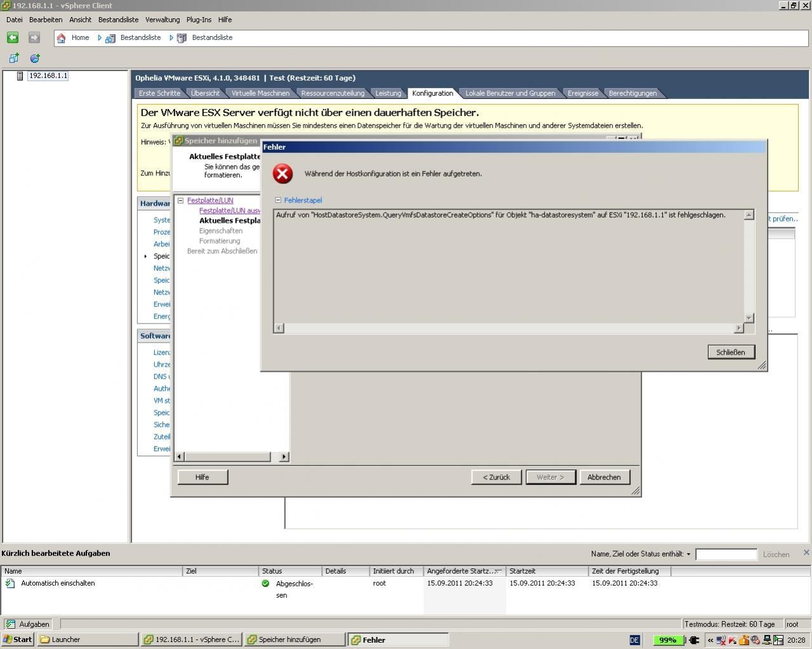Switch to the Lokale Benutzer und Gruppen tab

pyautogui.click(x=510, y=93)
